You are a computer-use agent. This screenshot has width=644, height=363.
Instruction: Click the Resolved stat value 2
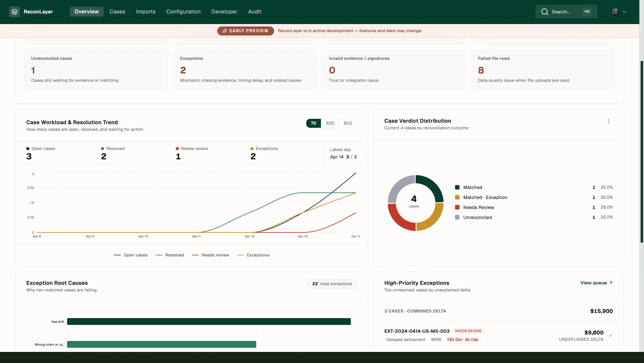tap(104, 157)
